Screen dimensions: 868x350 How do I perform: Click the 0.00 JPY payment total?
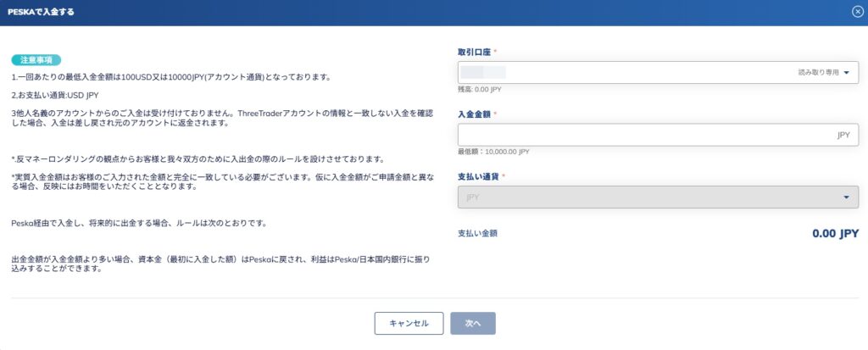click(x=835, y=233)
